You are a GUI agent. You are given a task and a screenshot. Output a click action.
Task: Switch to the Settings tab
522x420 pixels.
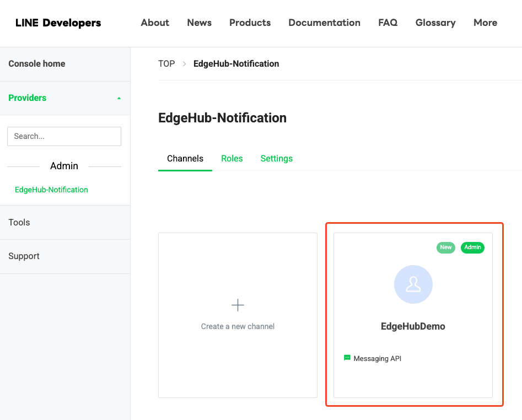(x=276, y=158)
